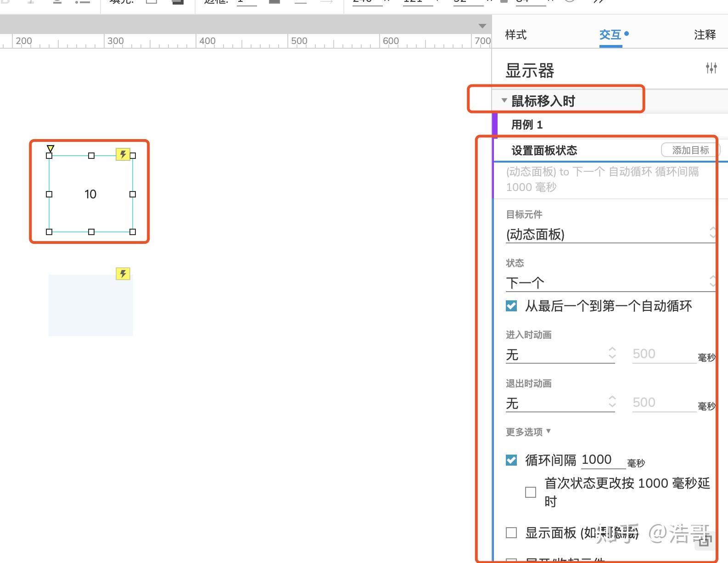
Task: Click the corner icon at panel bottom right
Action: [x=705, y=541]
